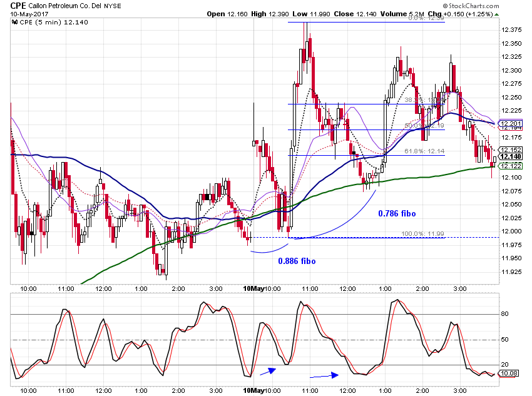The width and height of the screenshot is (532, 396).
Task: Click the '0.786 fibo' annotation
Action: click(x=397, y=213)
